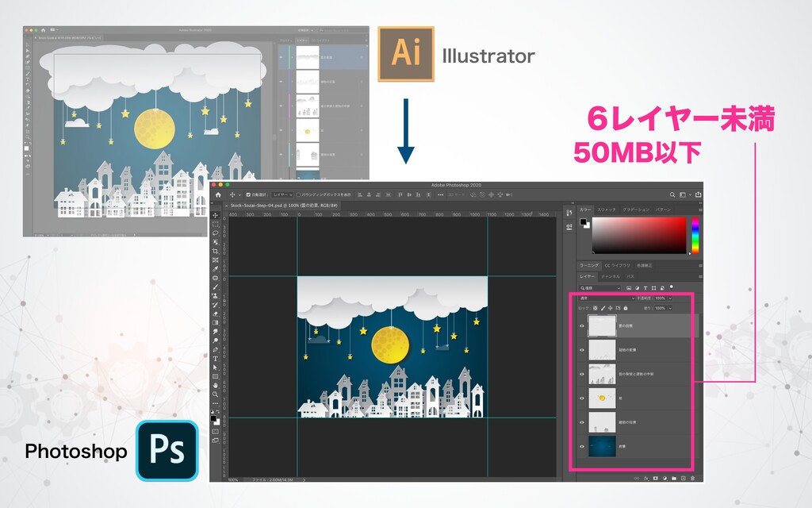Click lock transparent pixels checkerboard icon
Screen dimensions: 812x508
point(595,308)
